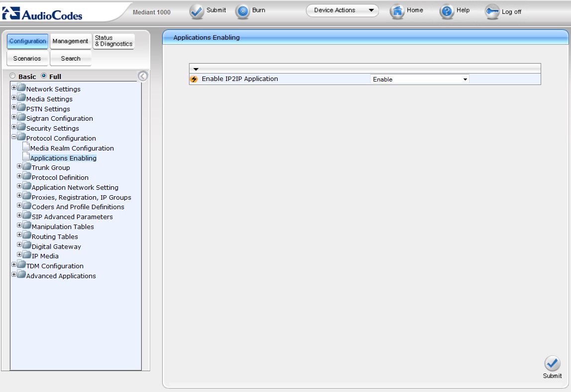Click the lightning bolt icon beside Enable IP2IP
Image resolution: width=571 pixels, height=392 pixels.
pyautogui.click(x=194, y=79)
